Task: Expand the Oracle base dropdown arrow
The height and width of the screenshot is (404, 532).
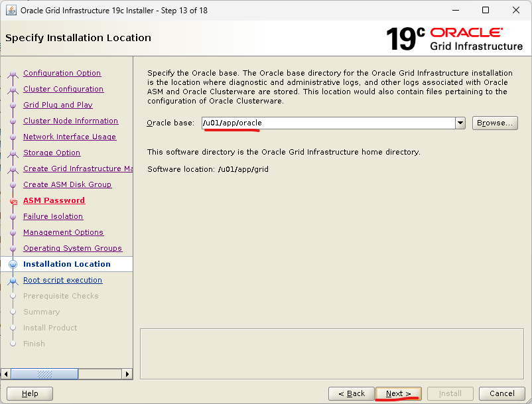Action: tap(460, 123)
